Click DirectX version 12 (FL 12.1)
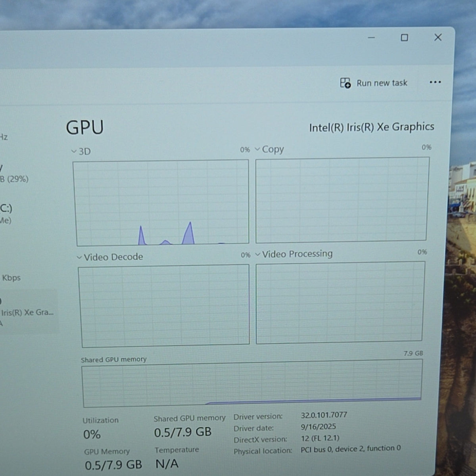The height and width of the screenshot is (476, 476). [320, 438]
